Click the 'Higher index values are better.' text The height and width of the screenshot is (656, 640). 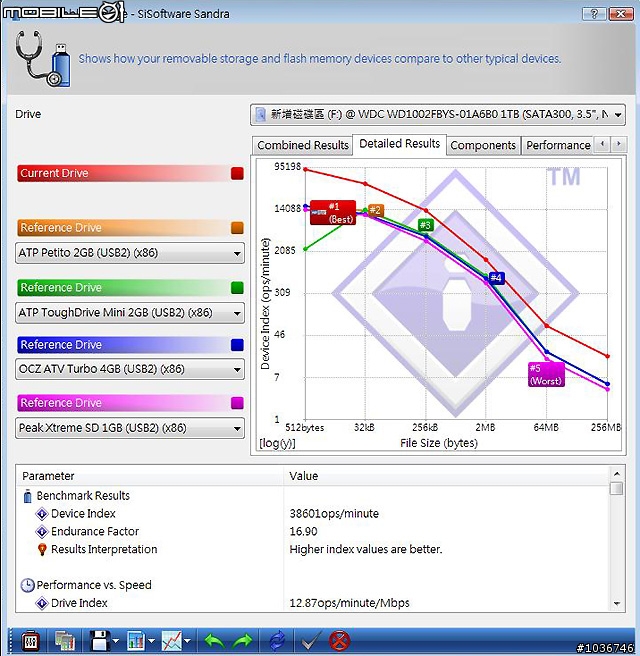366,549
